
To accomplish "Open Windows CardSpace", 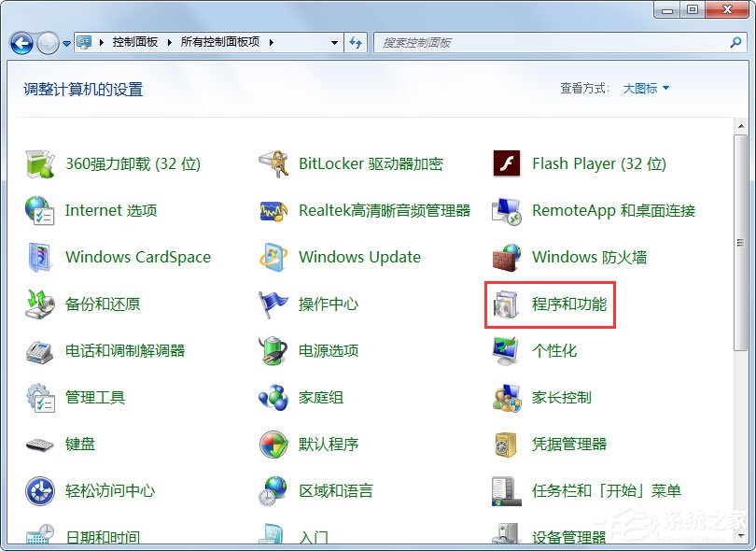I will tap(136, 257).
